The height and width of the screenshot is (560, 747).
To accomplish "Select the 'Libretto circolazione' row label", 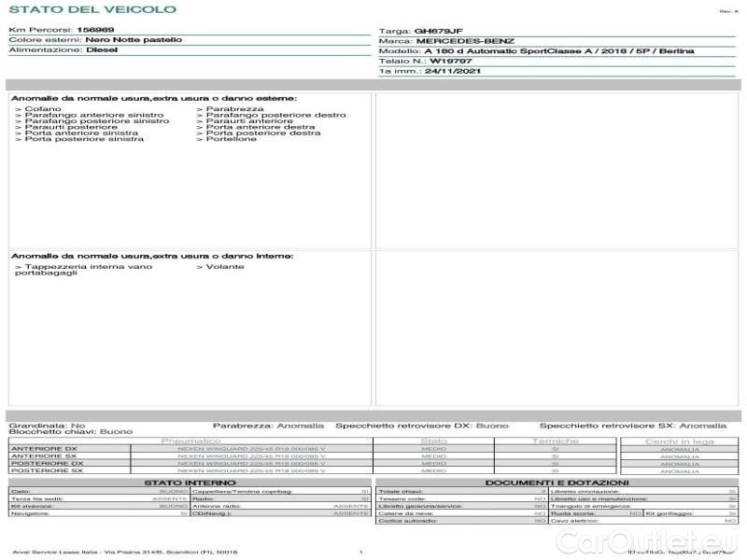I will (585, 492).
